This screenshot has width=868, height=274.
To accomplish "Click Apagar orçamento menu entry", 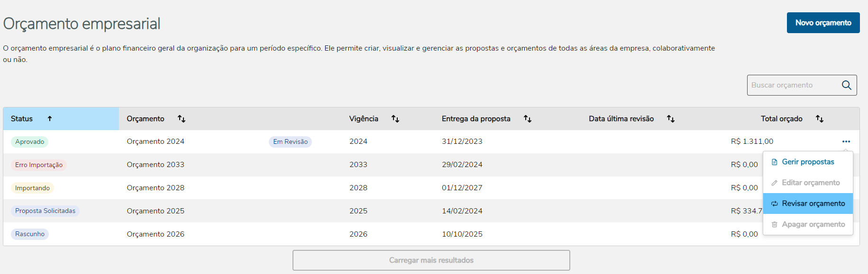I will pyautogui.click(x=813, y=224).
